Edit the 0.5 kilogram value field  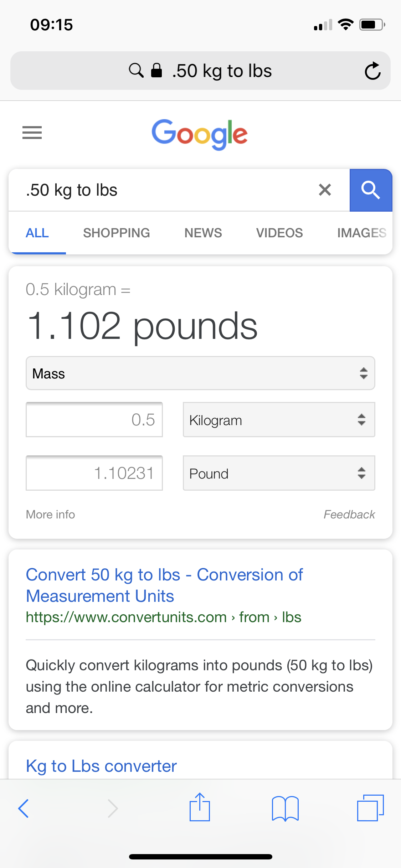click(94, 420)
